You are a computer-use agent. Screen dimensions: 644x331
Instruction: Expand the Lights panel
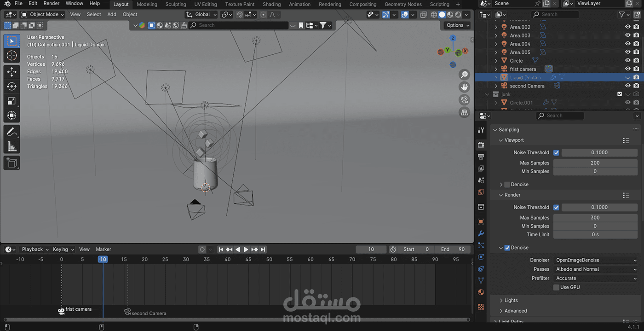point(511,300)
